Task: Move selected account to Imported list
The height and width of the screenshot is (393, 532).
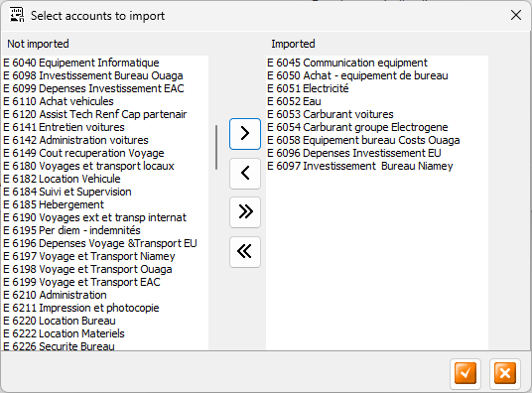Action: click(245, 134)
